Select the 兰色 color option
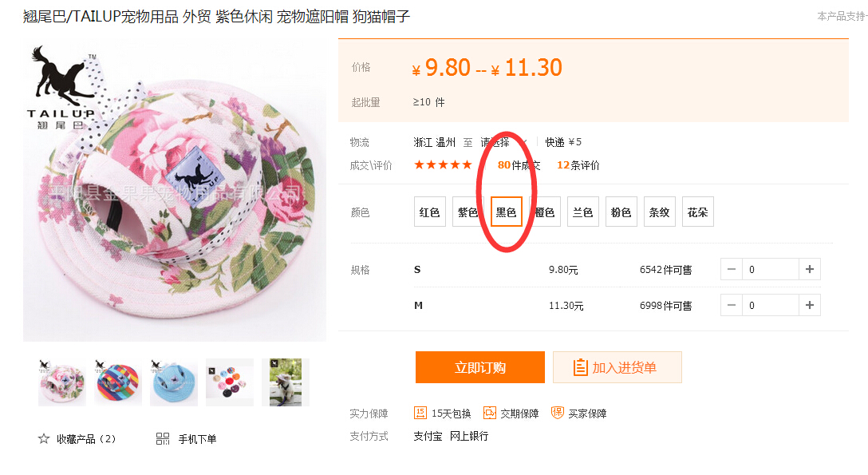Image resolution: width=868 pixels, height=475 pixels. pyautogui.click(x=583, y=212)
